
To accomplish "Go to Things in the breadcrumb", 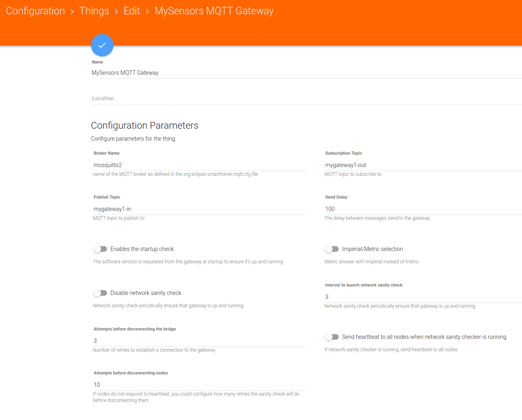I will [x=94, y=11].
